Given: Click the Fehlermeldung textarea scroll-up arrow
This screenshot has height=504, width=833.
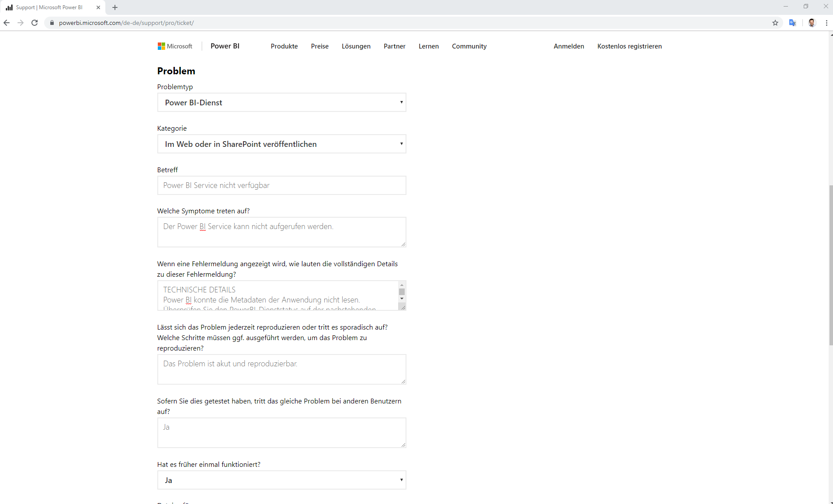Looking at the screenshot, I should tap(402, 285).
